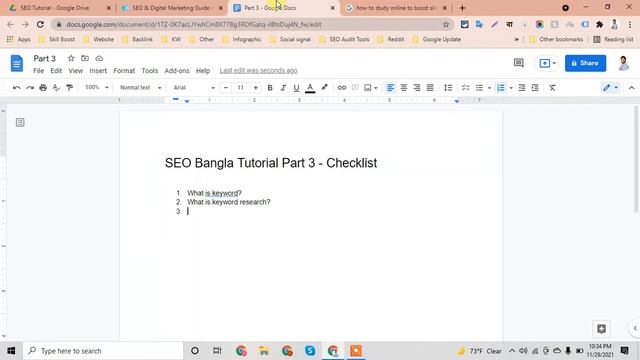Set center text alignment
Viewport: 640px width, 360px height.
pos(404,87)
